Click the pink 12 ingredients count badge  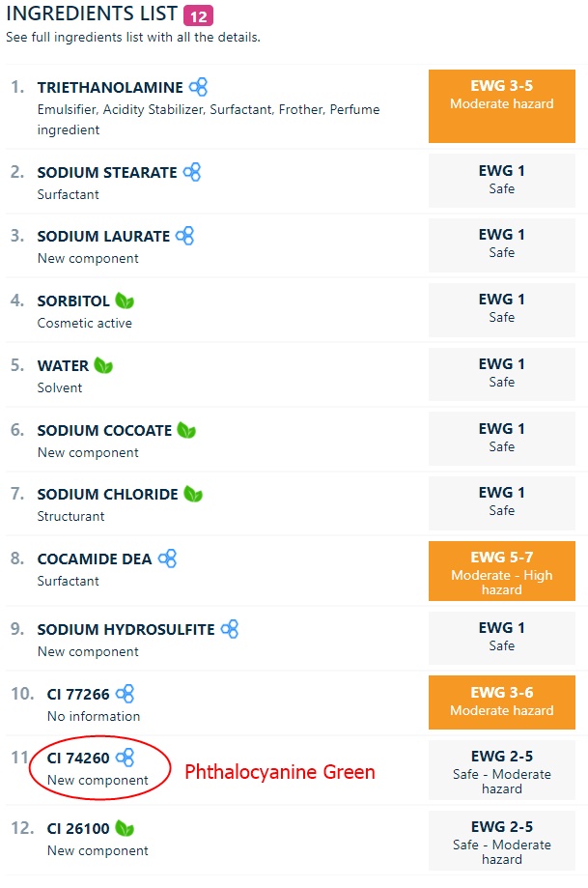pos(198,15)
